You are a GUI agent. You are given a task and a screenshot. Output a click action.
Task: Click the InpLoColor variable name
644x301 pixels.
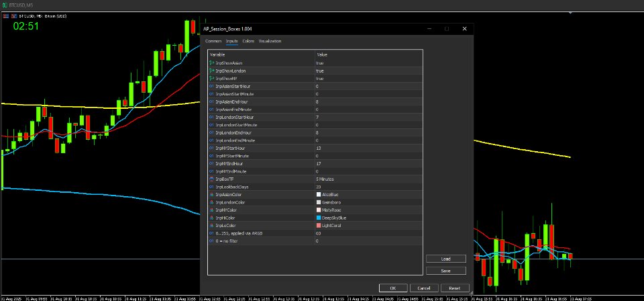click(x=225, y=225)
